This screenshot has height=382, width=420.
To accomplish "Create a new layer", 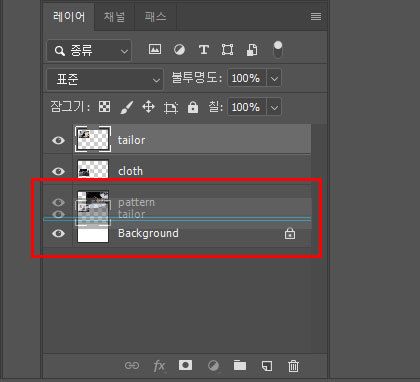I will (267, 366).
